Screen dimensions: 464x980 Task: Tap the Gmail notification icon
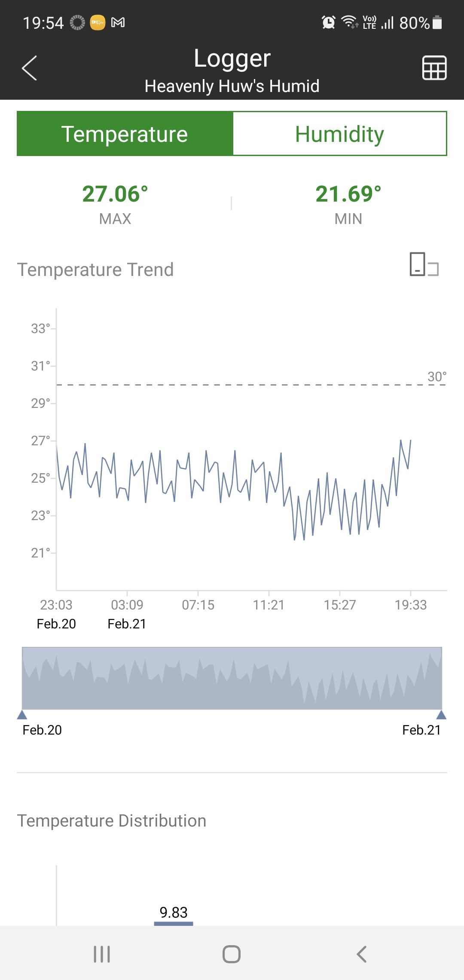click(x=118, y=22)
